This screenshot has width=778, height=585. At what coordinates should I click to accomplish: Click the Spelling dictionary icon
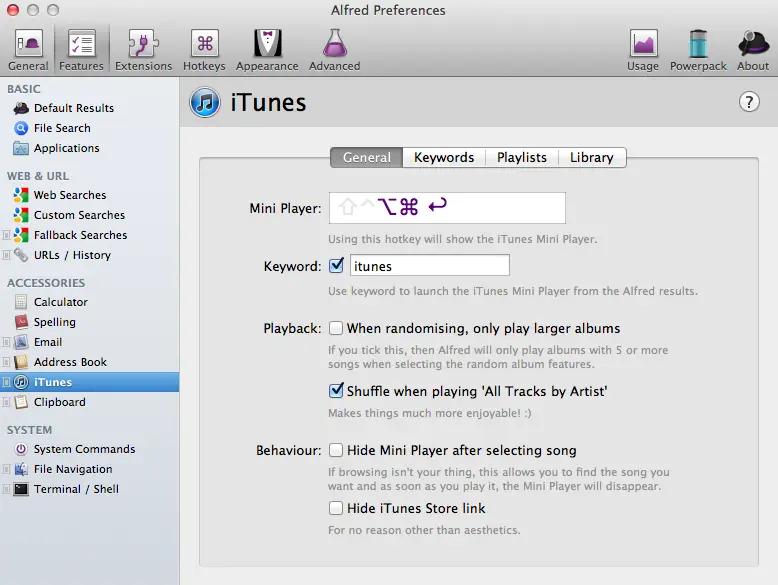pyautogui.click(x=21, y=322)
